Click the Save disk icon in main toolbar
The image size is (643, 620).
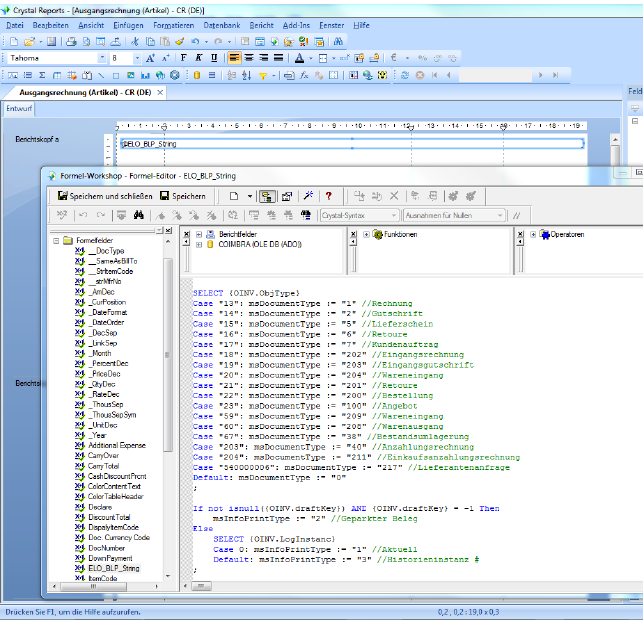[51, 42]
